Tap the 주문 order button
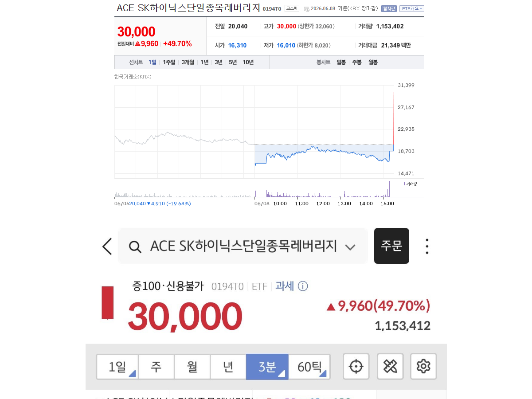 [391, 246]
